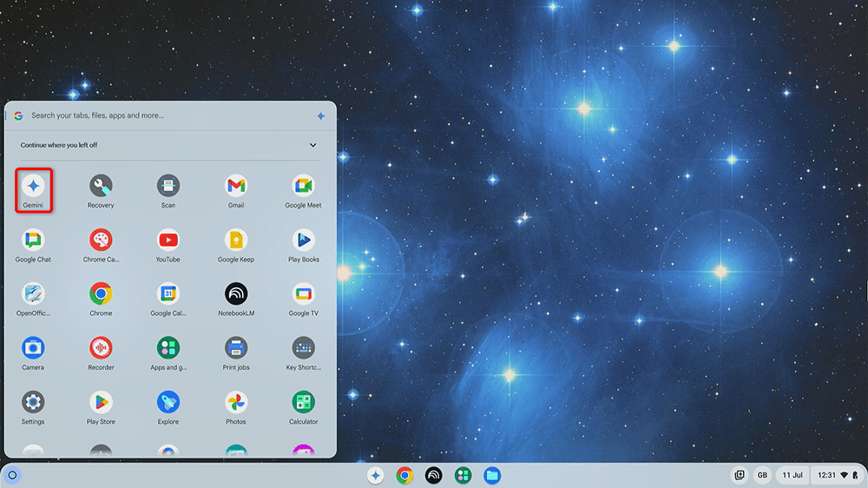The image size is (868, 488).
Task: Open NotebookLM from the launcher grid
Action: [x=236, y=299]
